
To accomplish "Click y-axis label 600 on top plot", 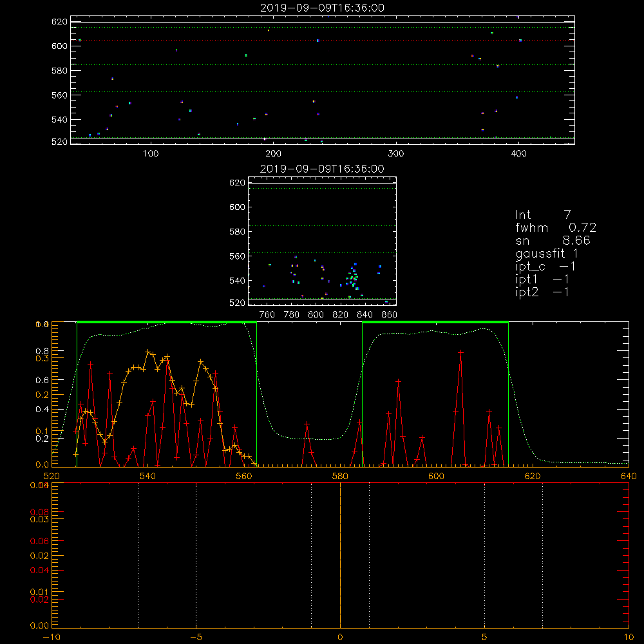I will pyautogui.click(x=59, y=46).
